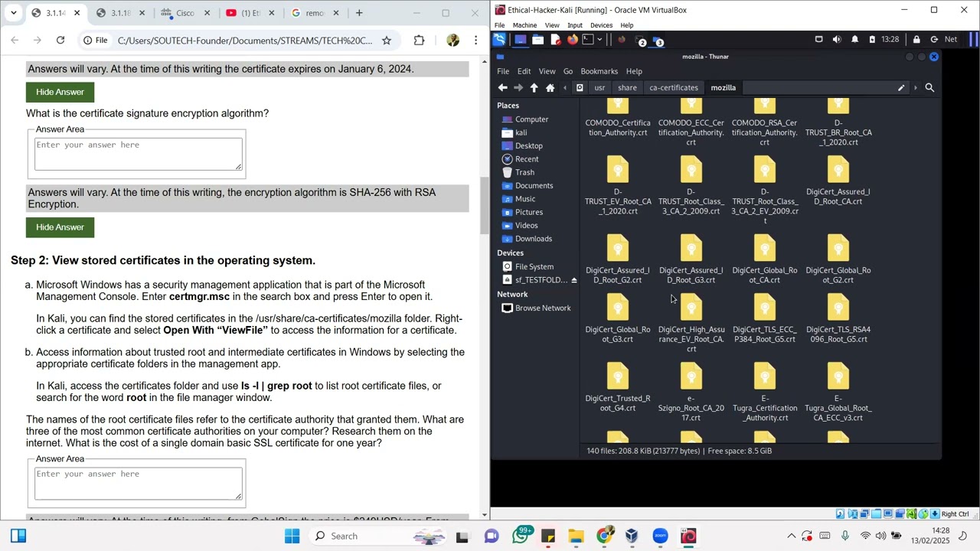Open Thunar Go menu
The image size is (980, 551).
pyautogui.click(x=568, y=71)
